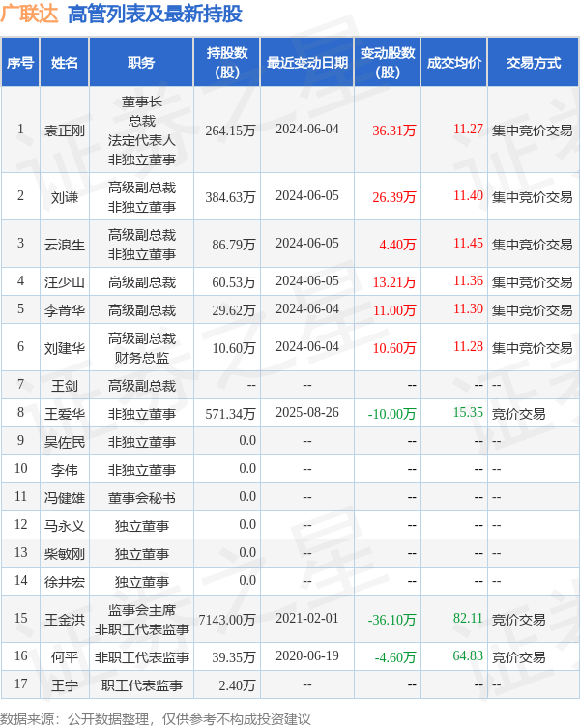Viewport: 580px width, 728px height.
Task: Click the name 王剑
Action: (x=65, y=386)
